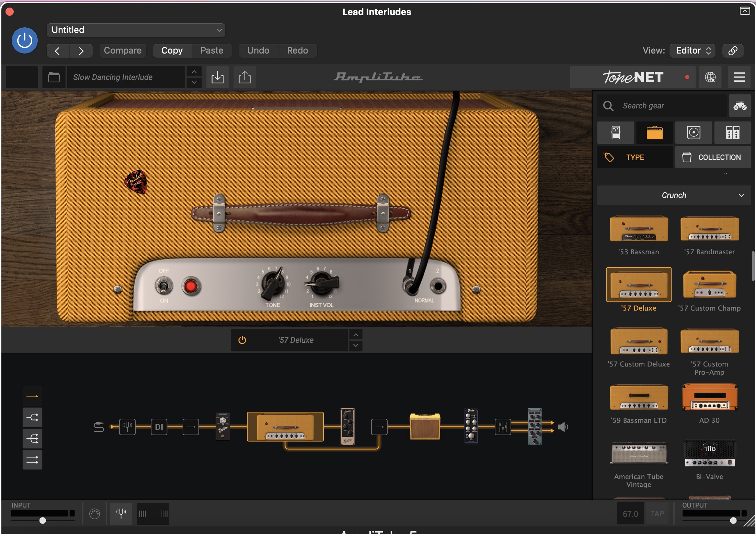Click the Paste button
Image resolution: width=756 pixels, height=534 pixels.
pyautogui.click(x=212, y=50)
